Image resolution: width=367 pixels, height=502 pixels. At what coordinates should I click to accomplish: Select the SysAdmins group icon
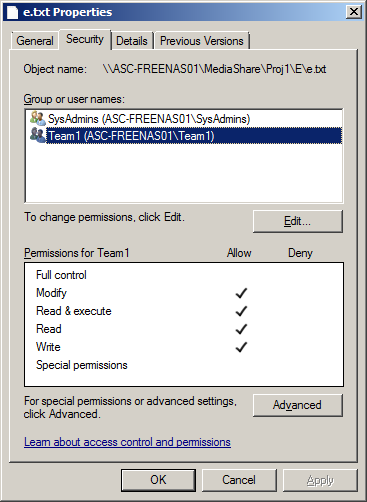point(37,118)
